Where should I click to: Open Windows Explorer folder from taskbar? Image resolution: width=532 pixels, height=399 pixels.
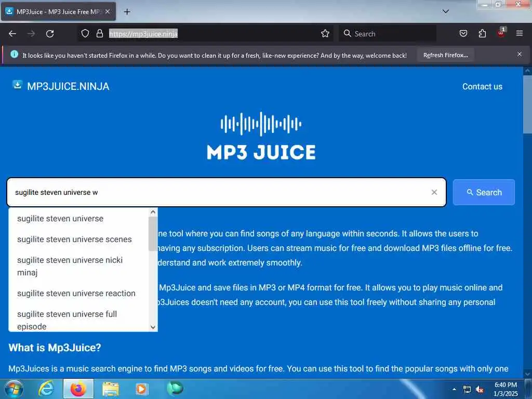(x=111, y=389)
